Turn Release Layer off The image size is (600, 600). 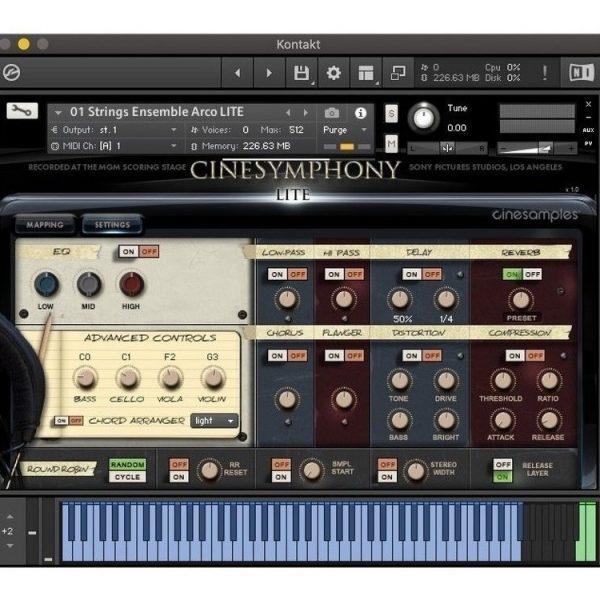click(503, 465)
